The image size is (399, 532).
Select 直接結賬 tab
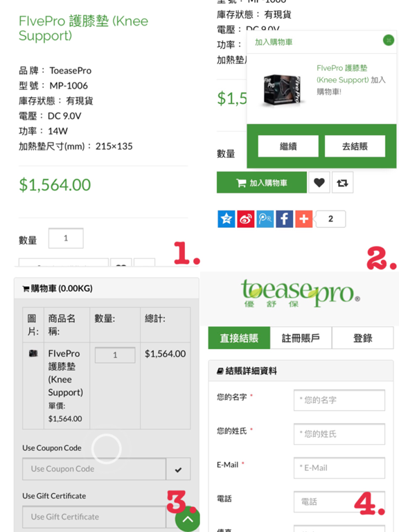239,338
